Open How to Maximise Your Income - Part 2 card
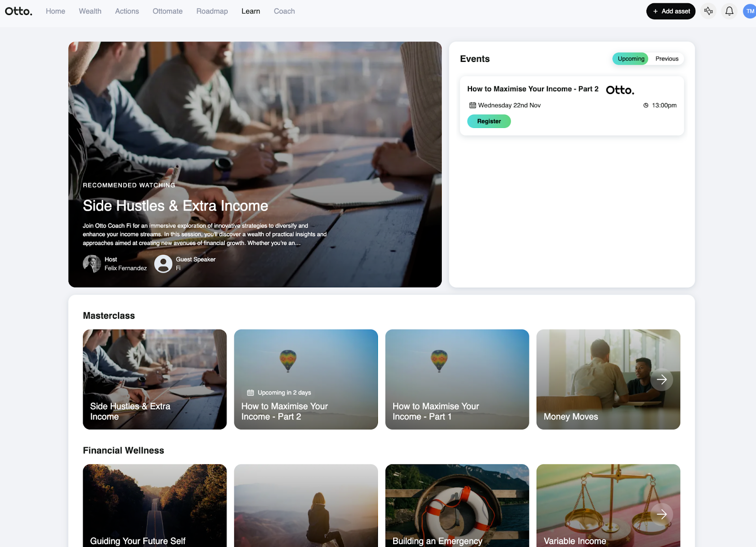Viewport: 756px width, 547px height. point(306,379)
